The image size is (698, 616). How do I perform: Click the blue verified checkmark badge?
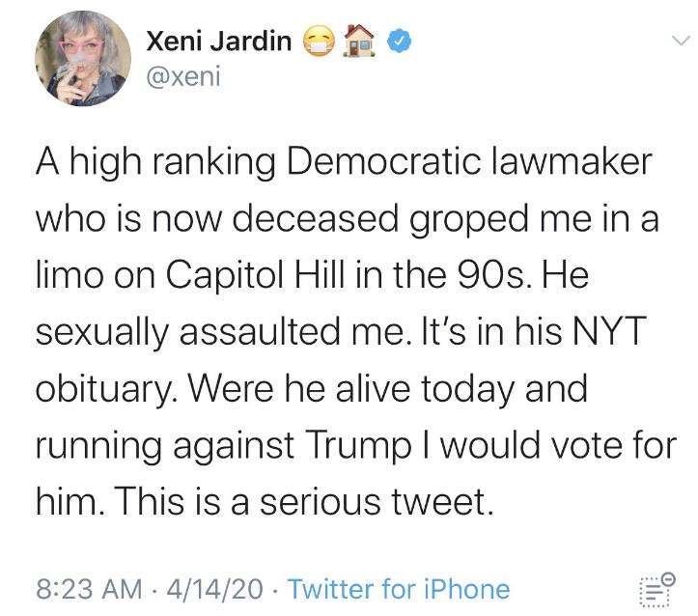(x=401, y=41)
